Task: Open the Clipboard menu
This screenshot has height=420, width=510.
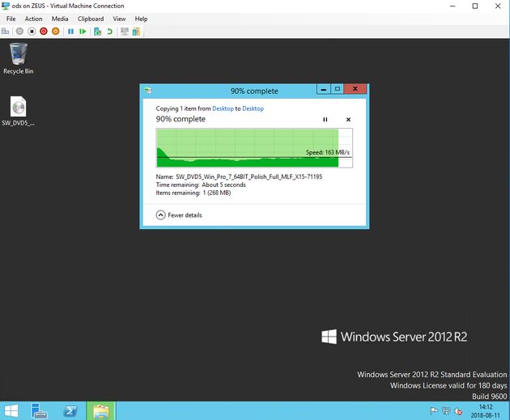Action: (x=91, y=19)
